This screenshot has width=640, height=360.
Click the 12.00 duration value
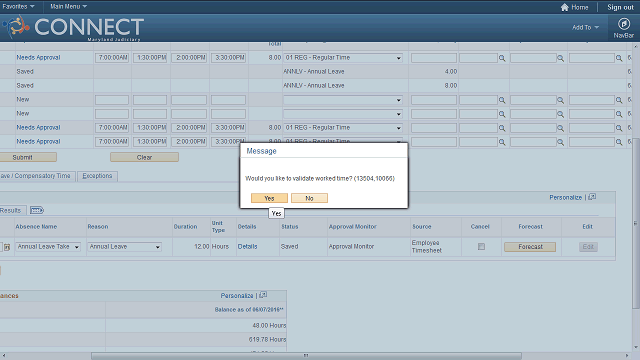click(x=202, y=247)
